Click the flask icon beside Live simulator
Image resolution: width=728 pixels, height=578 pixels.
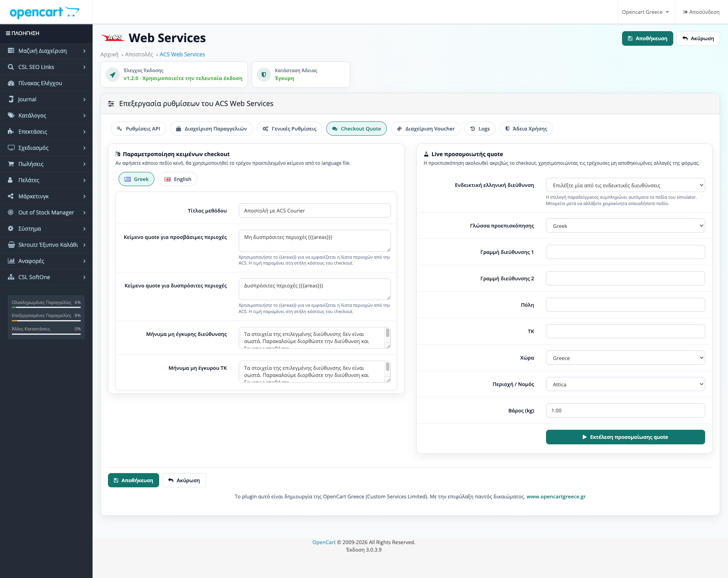[426, 154]
